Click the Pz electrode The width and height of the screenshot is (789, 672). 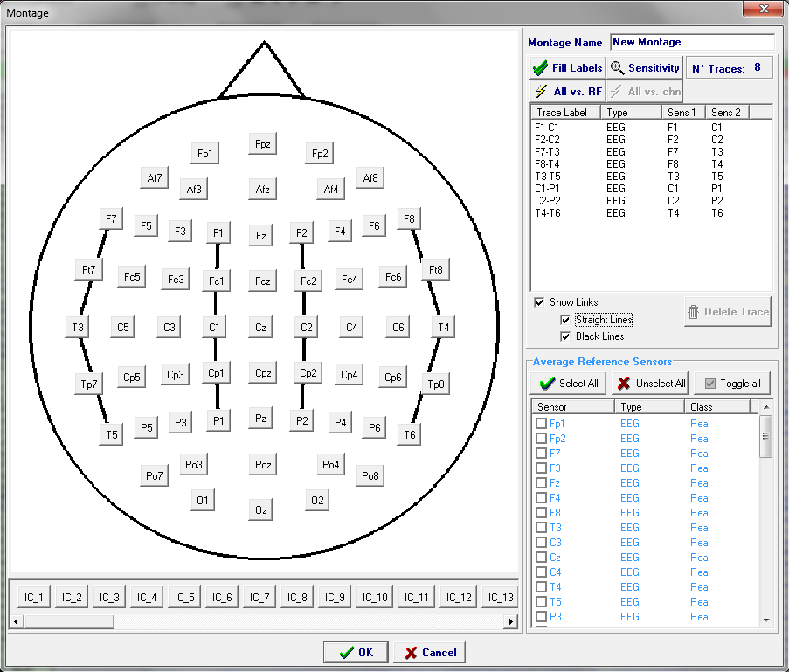(260, 419)
